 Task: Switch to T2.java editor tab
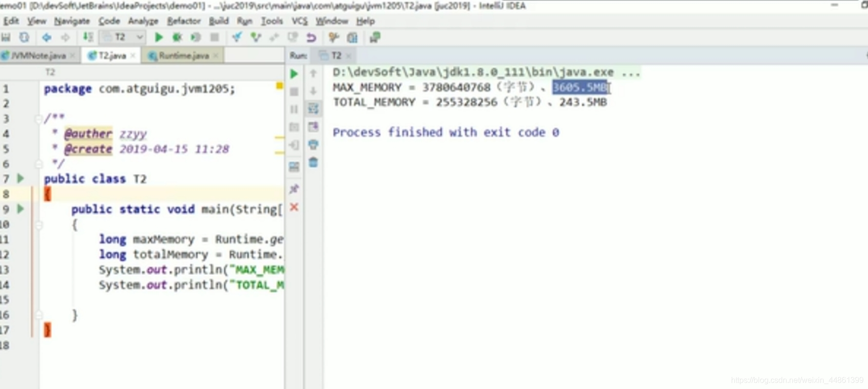pos(112,56)
